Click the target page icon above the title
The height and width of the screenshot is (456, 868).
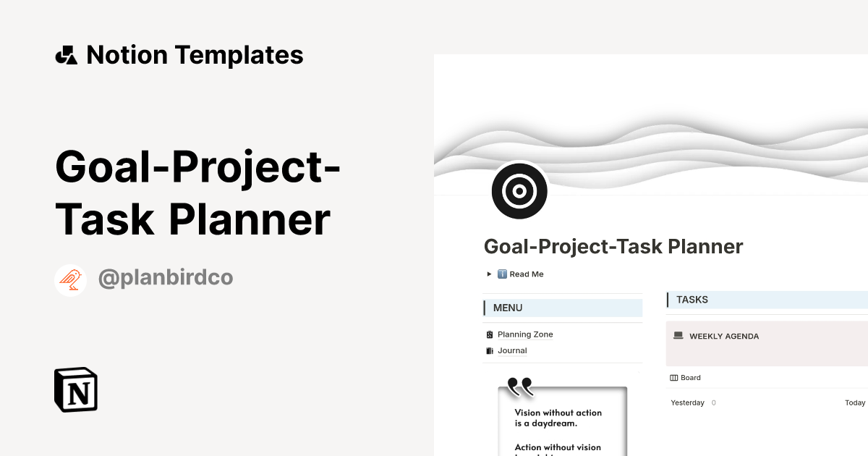pyautogui.click(x=519, y=190)
